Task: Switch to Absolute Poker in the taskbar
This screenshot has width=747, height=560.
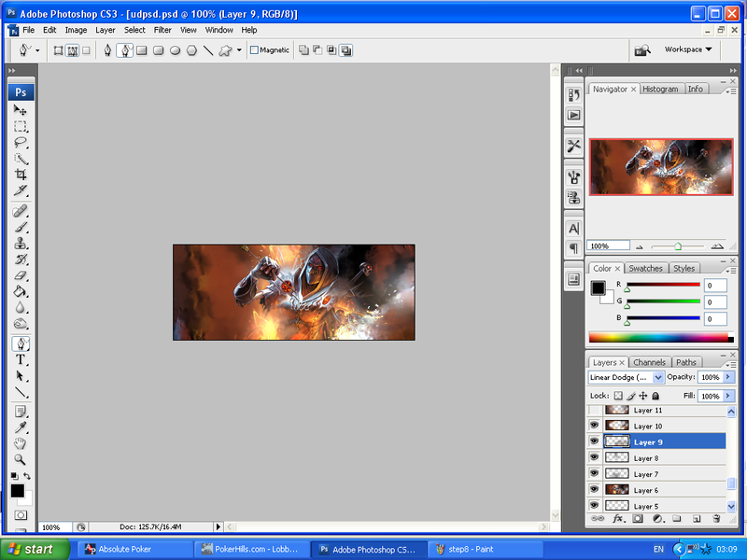Action: click(x=134, y=549)
